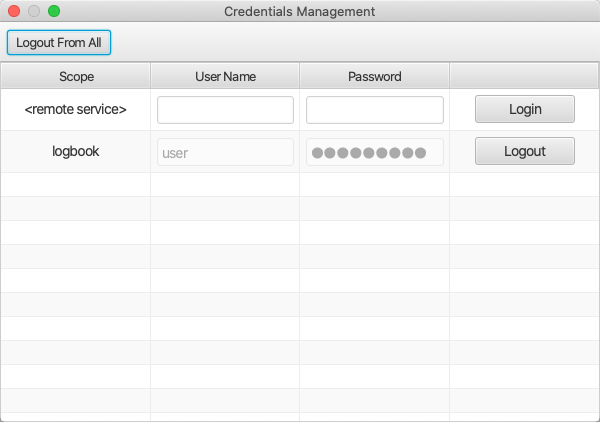600x422 pixels.
Task: Select the <remote service> scope cell
Action: point(76,110)
